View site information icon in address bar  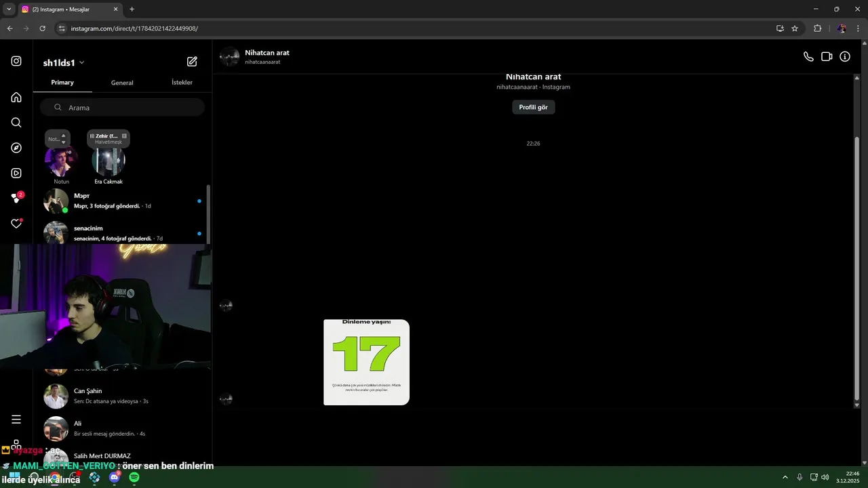pyautogui.click(x=62, y=28)
